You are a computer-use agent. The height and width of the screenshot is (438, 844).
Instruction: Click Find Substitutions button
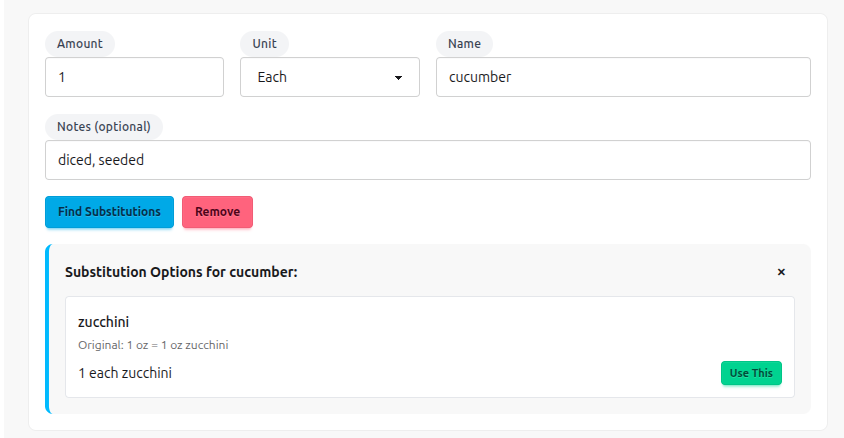tap(109, 212)
